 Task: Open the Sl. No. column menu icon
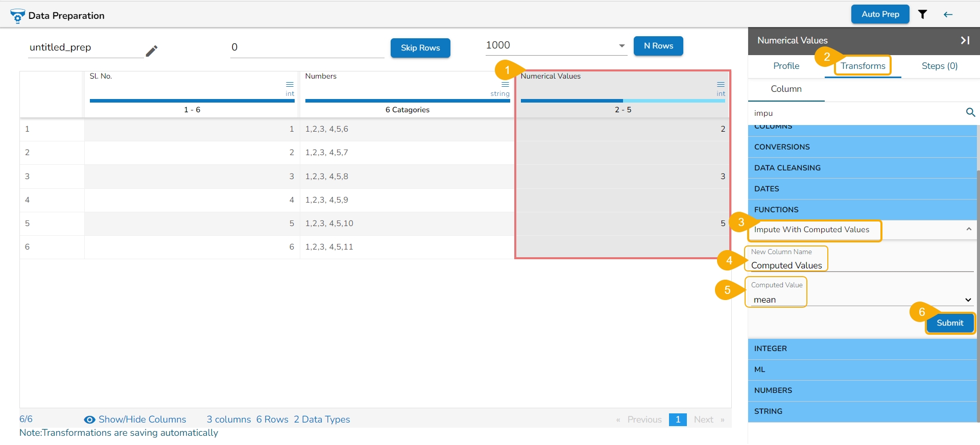tap(290, 84)
